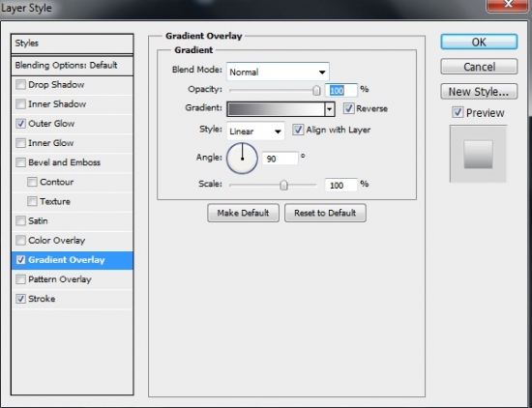Image resolution: width=532 pixels, height=408 pixels.
Task: Click the Angle value input field
Action: (280, 159)
